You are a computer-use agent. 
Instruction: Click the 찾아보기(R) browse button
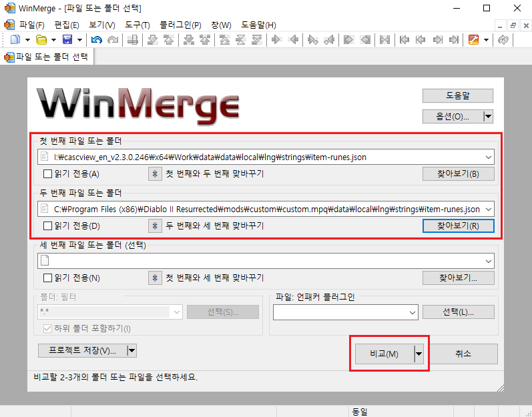[x=458, y=226]
